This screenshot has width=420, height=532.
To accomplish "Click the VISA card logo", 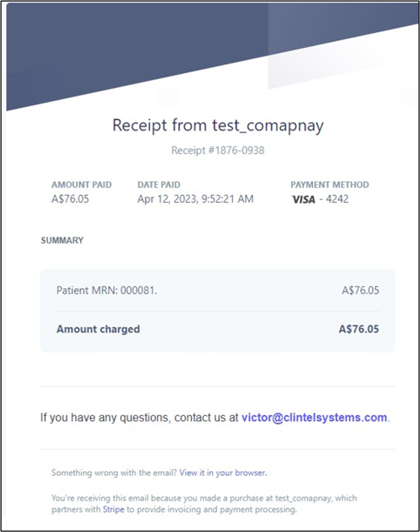I will pyautogui.click(x=304, y=199).
